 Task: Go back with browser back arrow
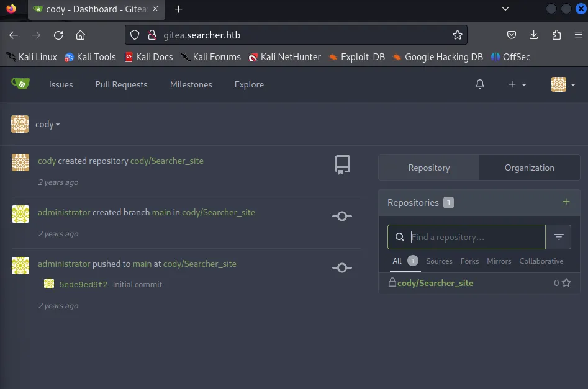(x=14, y=35)
